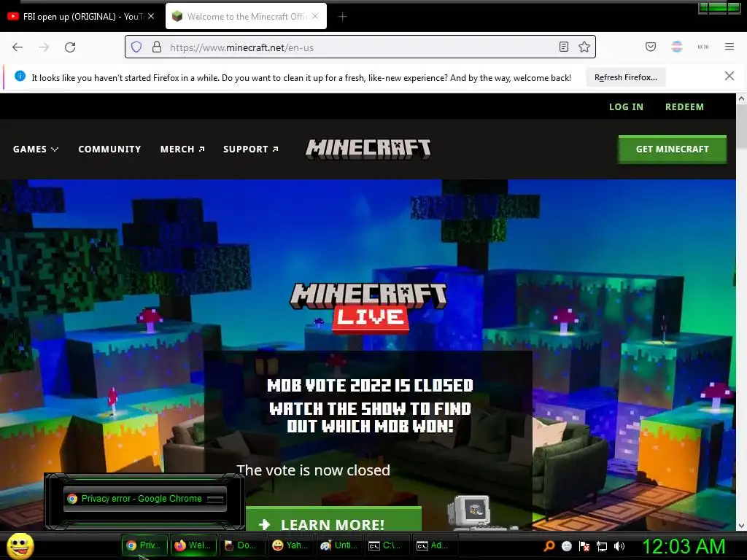
Task: Expand the GAMES dropdown menu
Action: point(36,149)
